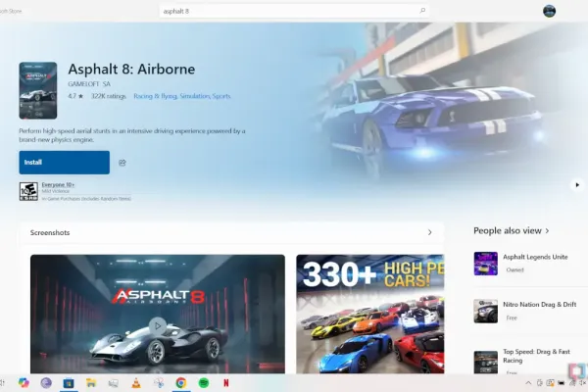The height and width of the screenshot is (392, 588).
Task: Show hidden system tray icons chevron
Action: 528,383
